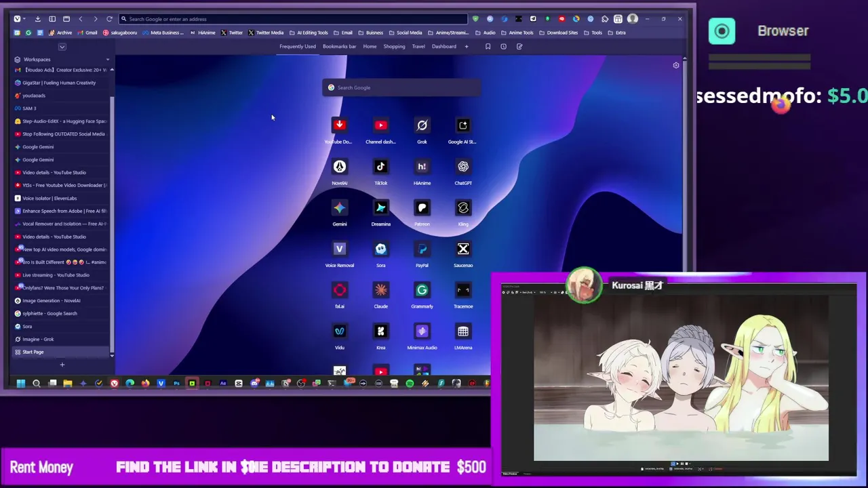Open the start page settings gear
868x488 pixels.
[x=675, y=65]
